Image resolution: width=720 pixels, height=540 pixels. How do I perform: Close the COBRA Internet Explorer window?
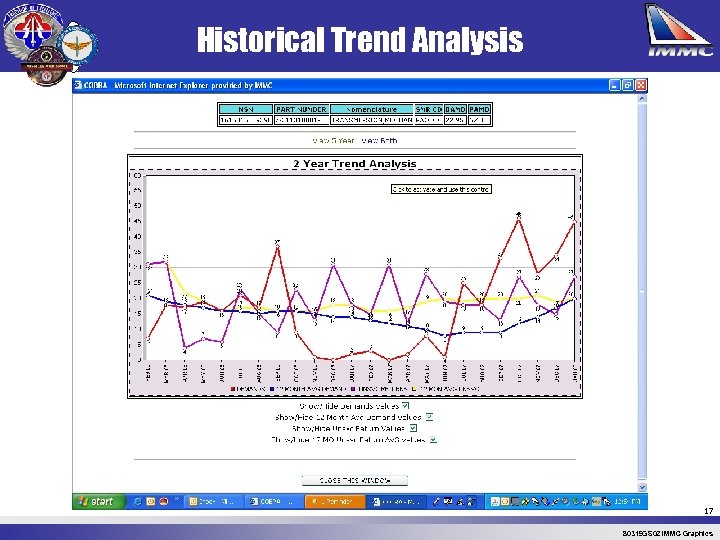click(641, 85)
